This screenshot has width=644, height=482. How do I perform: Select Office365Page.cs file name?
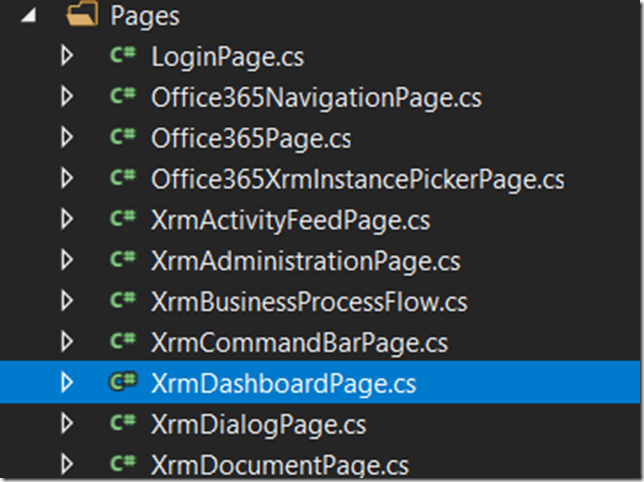coord(251,139)
